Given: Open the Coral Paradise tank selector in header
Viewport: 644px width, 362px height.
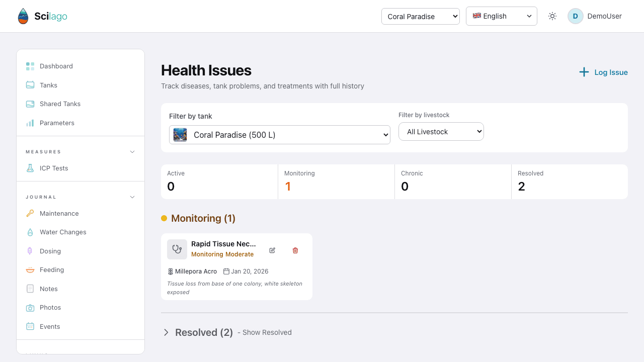Looking at the screenshot, I should point(421,16).
